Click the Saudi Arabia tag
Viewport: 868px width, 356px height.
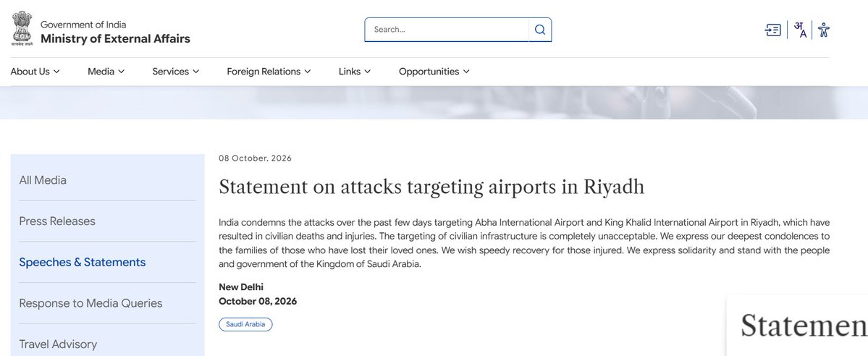pos(245,324)
